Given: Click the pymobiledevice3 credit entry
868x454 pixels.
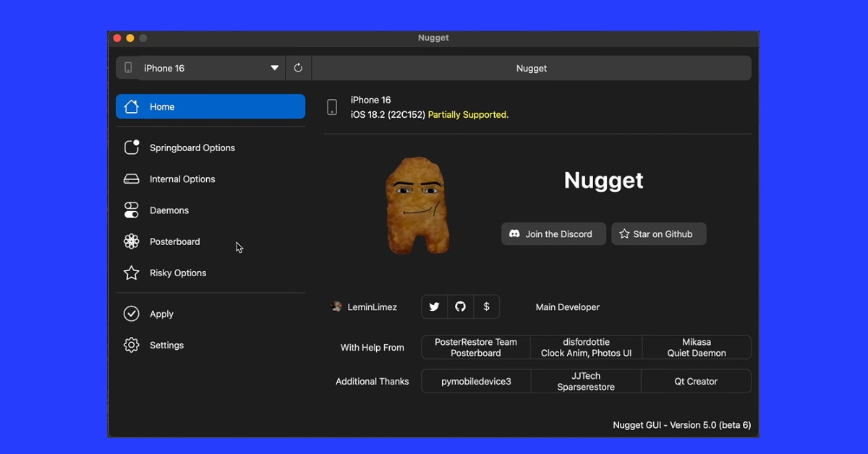Looking at the screenshot, I should click(475, 381).
